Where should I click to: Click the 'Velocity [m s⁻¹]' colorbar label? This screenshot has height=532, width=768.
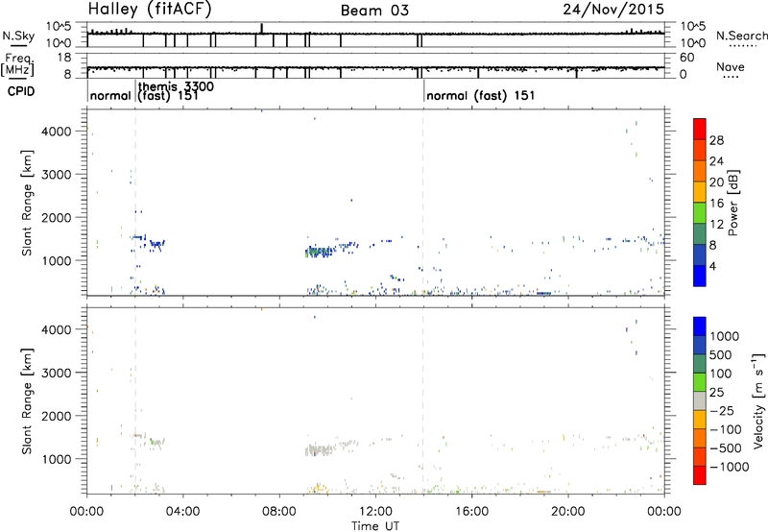click(x=758, y=400)
